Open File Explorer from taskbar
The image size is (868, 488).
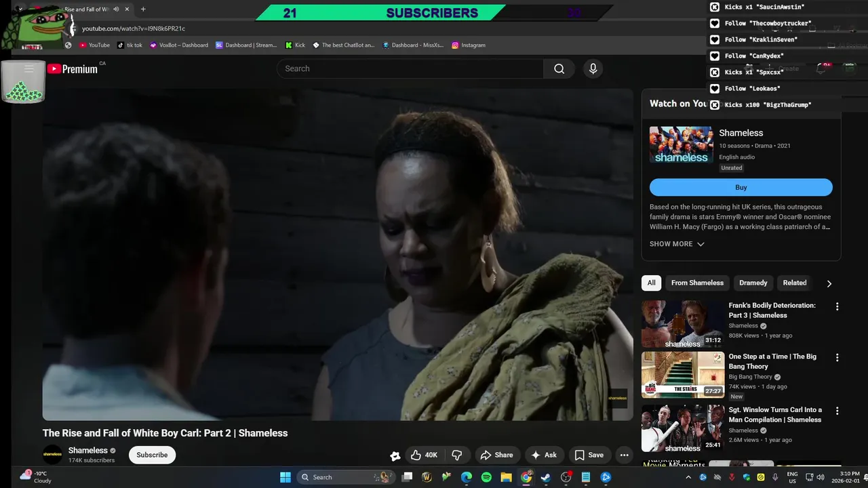point(506,477)
